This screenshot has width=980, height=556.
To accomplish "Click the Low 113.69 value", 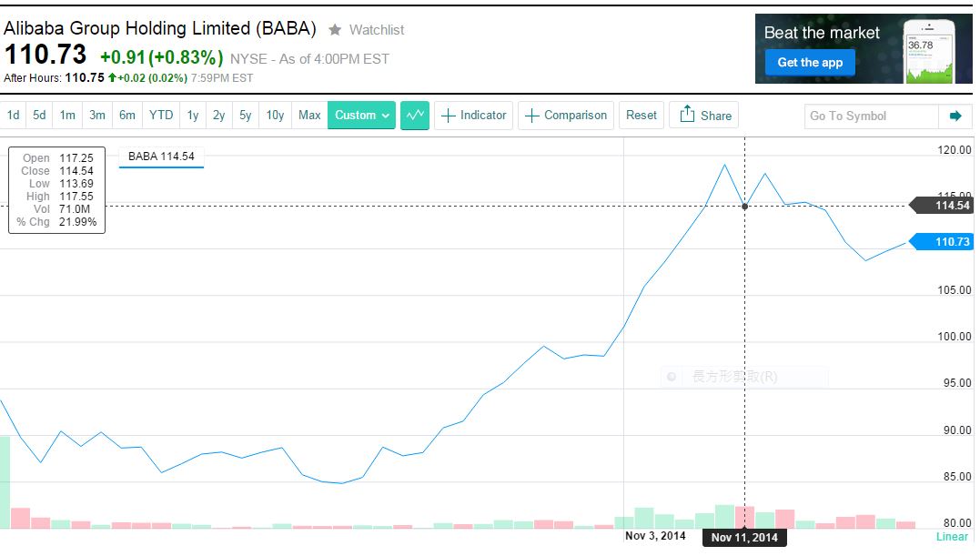I will coord(76,184).
